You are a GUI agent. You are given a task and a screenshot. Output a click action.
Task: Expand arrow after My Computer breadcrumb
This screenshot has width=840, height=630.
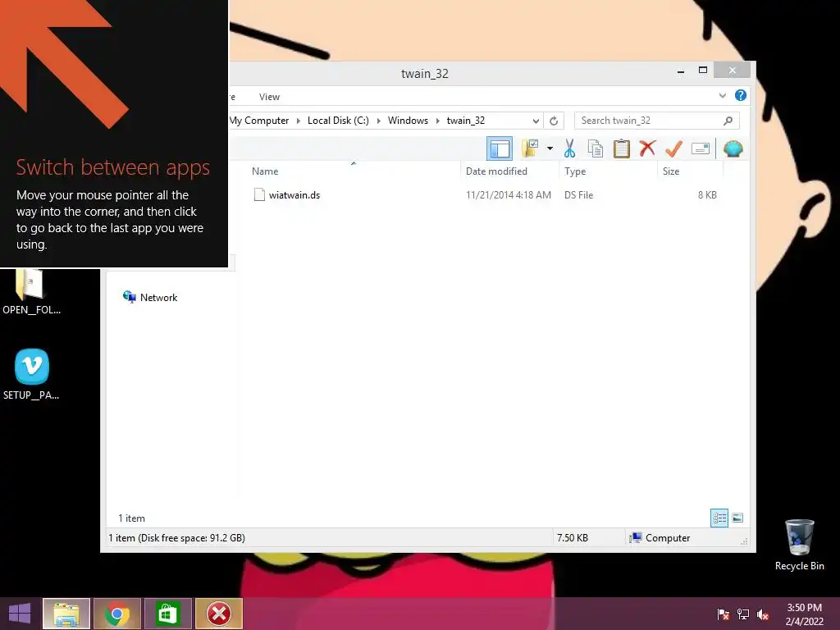299,121
